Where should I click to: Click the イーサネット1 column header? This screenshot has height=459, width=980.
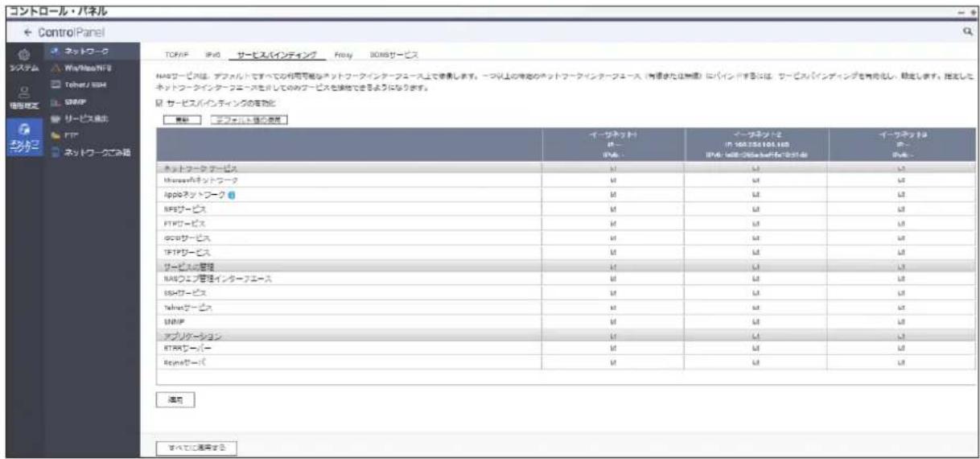click(613, 145)
